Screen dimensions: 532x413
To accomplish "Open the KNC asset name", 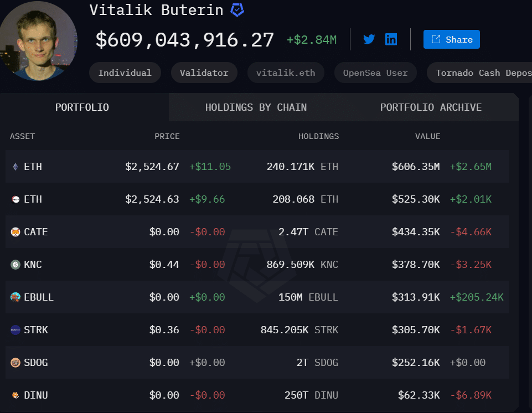I will click(33, 265).
